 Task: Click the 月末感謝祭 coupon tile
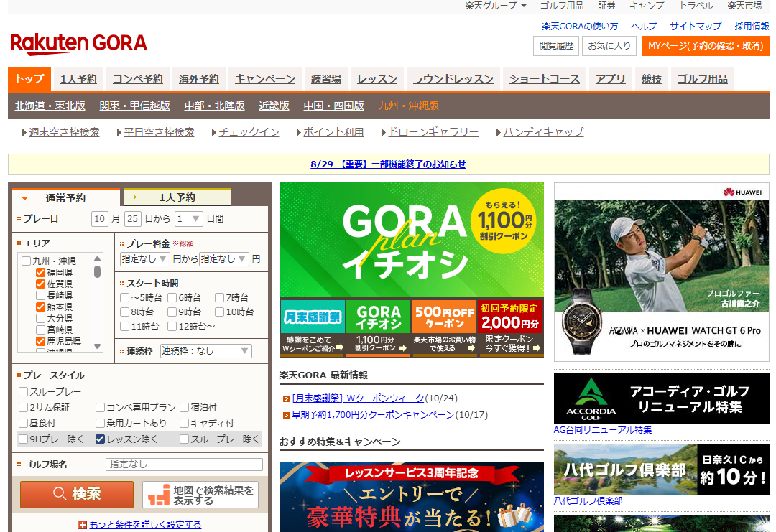313,327
